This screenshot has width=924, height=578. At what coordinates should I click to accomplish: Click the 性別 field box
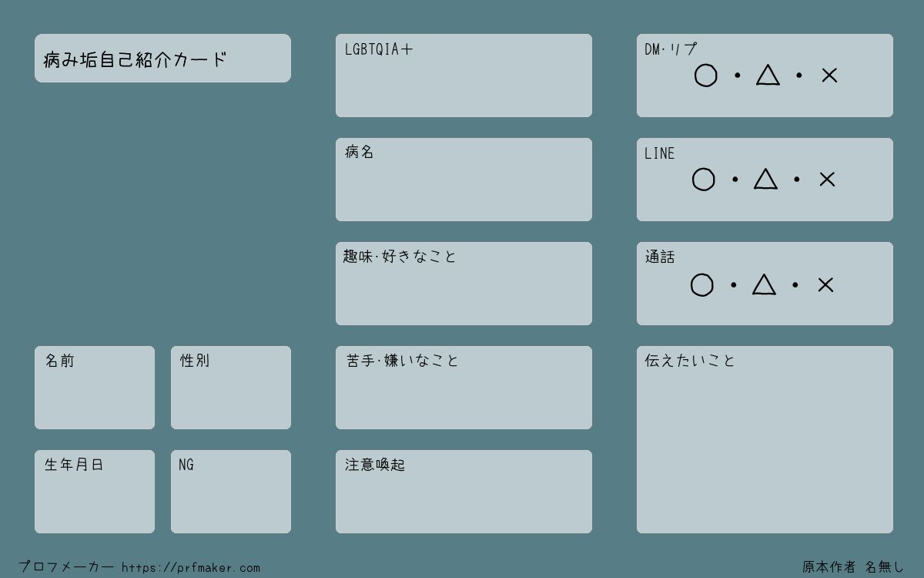[x=231, y=388]
